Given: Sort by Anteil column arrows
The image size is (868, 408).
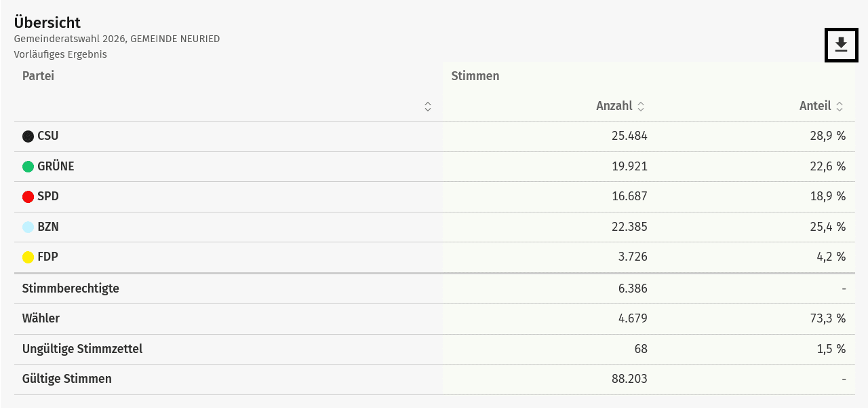Looking at the screenshot, I should point(840,107).
